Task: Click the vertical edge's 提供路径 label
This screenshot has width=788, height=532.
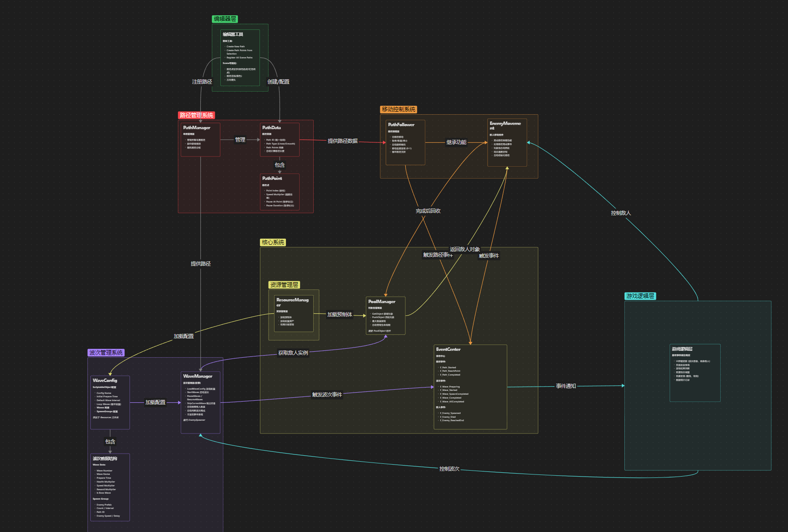Action: [201, 263]
